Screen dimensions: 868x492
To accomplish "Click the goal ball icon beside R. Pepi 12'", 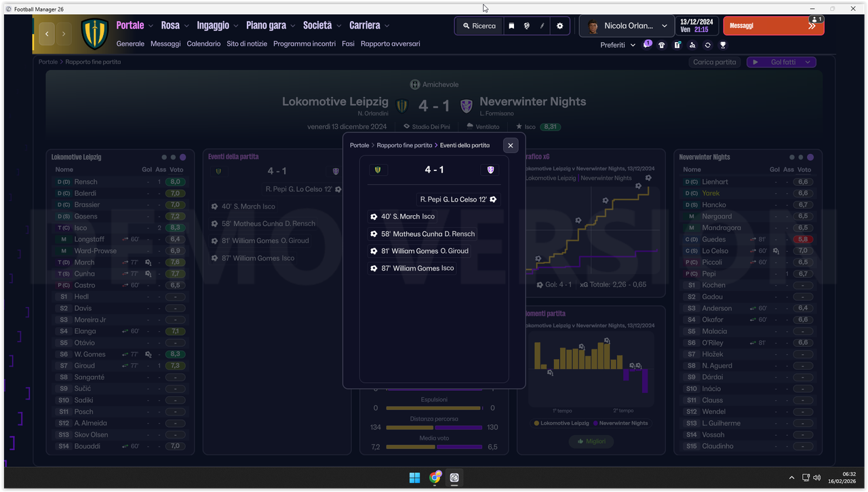I will click(493, 200).
